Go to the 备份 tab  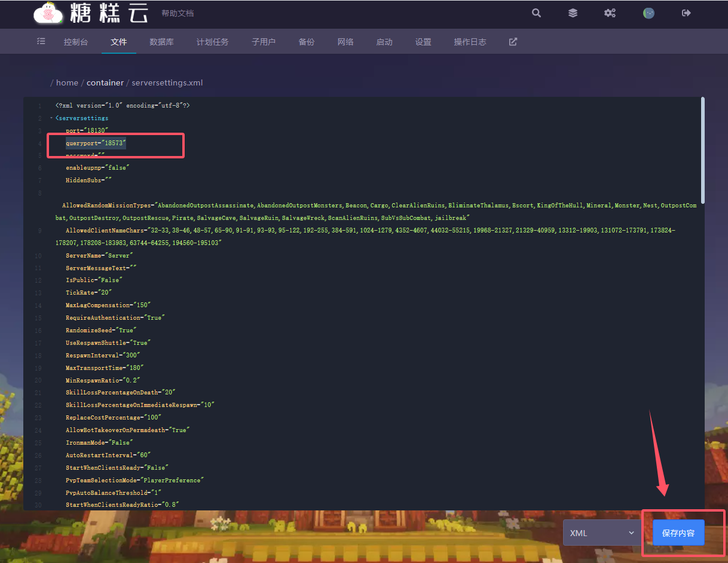tap(306, 42)
